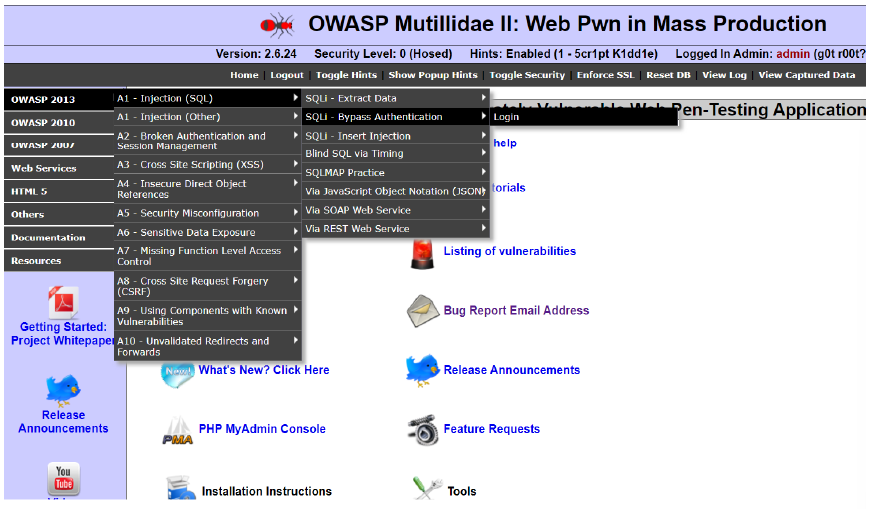The image size is (870, 513).
Task: Click Toggle Security link
Action: 527,75
